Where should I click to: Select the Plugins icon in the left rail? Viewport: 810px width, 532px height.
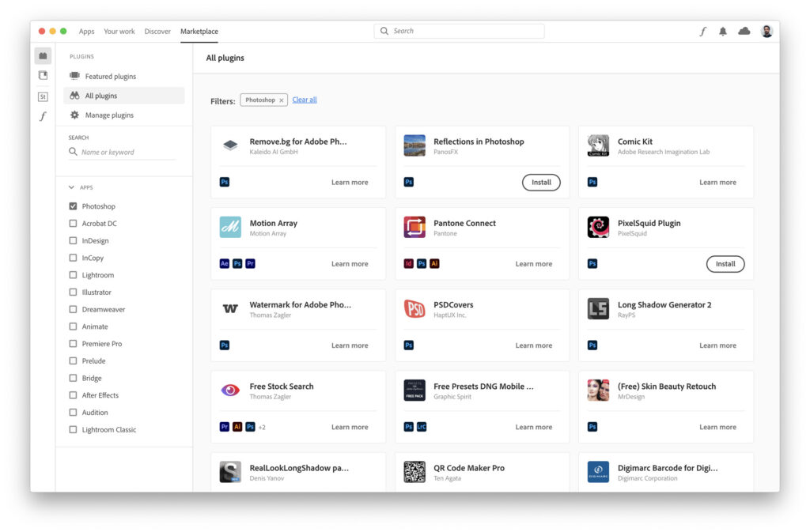pyautogui.click(x=43, y=55)
